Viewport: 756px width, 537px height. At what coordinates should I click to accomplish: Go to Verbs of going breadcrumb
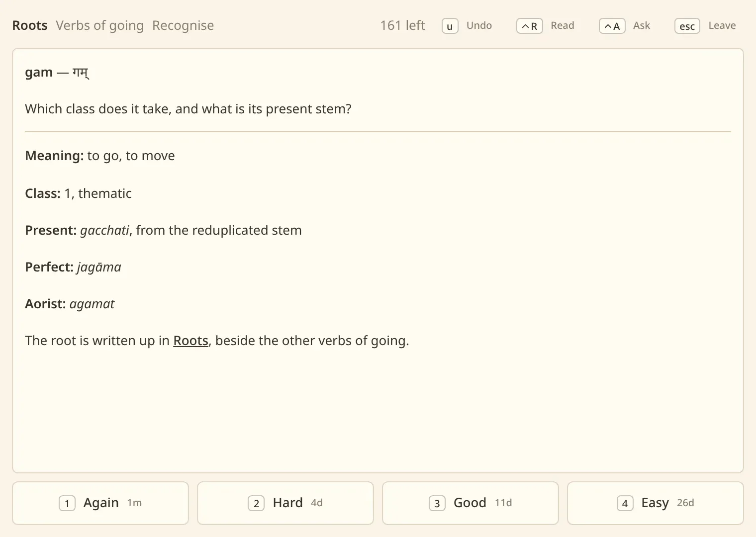(x=99, y=25)
